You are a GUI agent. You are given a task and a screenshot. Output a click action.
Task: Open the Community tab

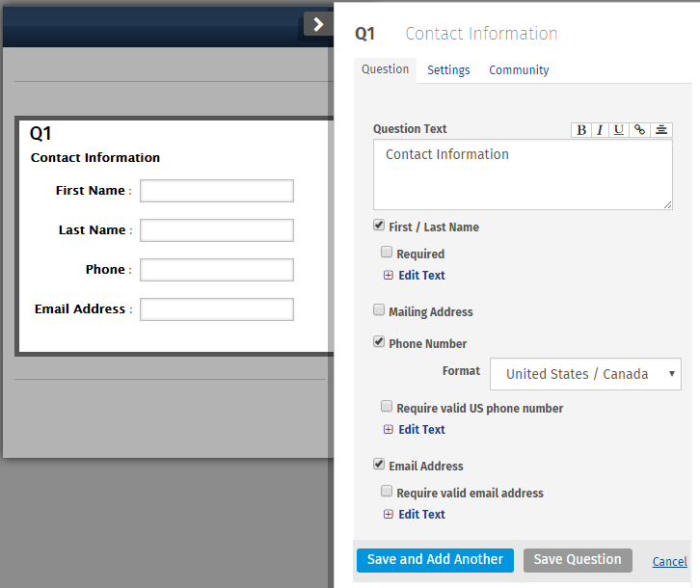coord(519,70)
